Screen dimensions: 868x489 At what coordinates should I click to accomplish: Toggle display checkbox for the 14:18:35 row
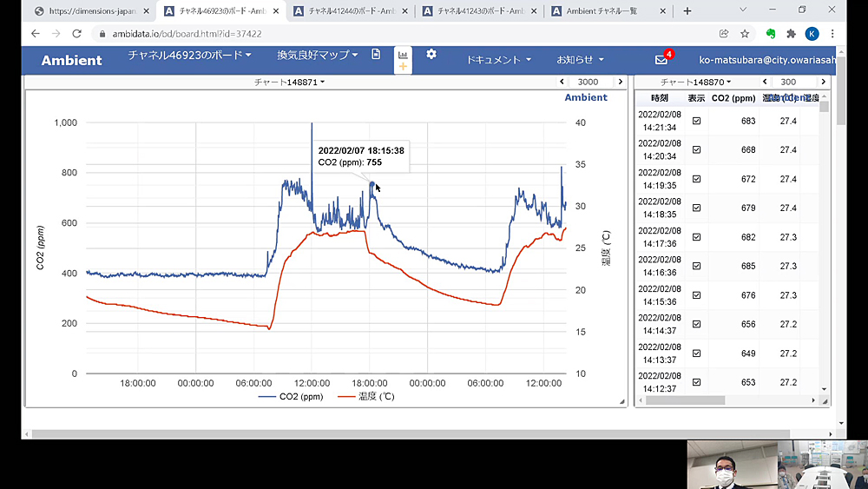(x=696, y=208)
